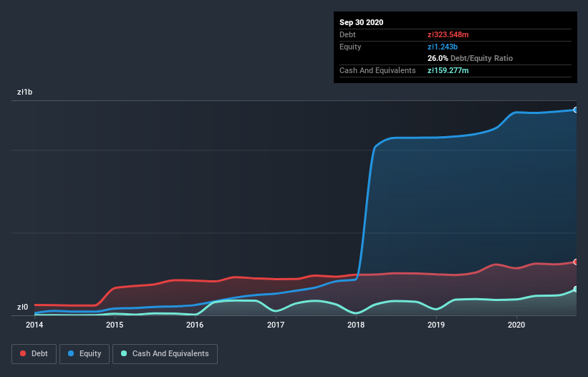Screen dimensions: 588x377
Task: Click the 2020 x-axis label
Action: point(516,325)
